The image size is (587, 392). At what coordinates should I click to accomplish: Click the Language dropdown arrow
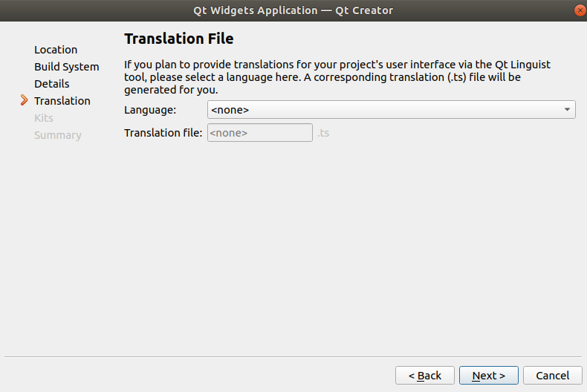[567, 110]
